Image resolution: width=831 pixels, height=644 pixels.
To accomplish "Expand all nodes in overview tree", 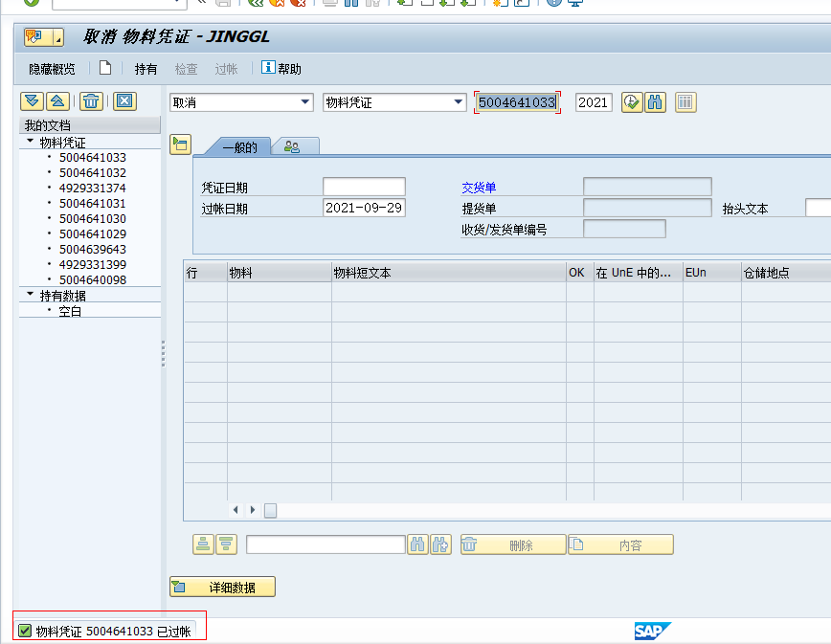I will [32, 100].
